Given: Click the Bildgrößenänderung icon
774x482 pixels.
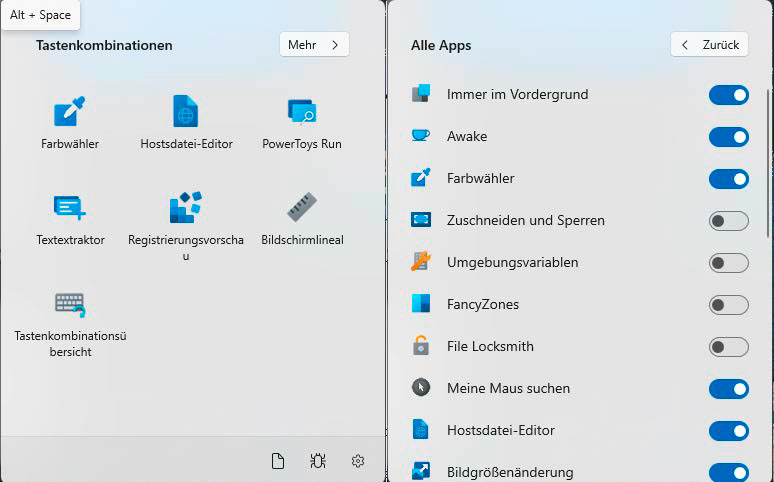Looking at the screenshot, I should coord(421,471).
